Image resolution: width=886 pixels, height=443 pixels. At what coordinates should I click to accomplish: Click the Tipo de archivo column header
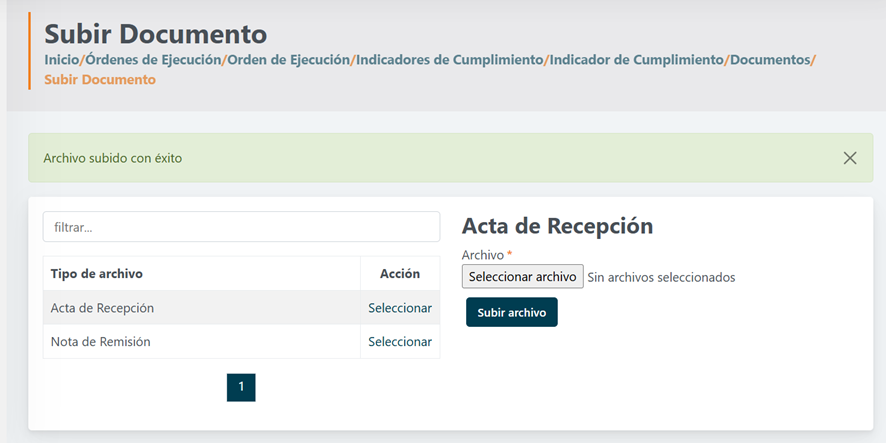point(97,274)
